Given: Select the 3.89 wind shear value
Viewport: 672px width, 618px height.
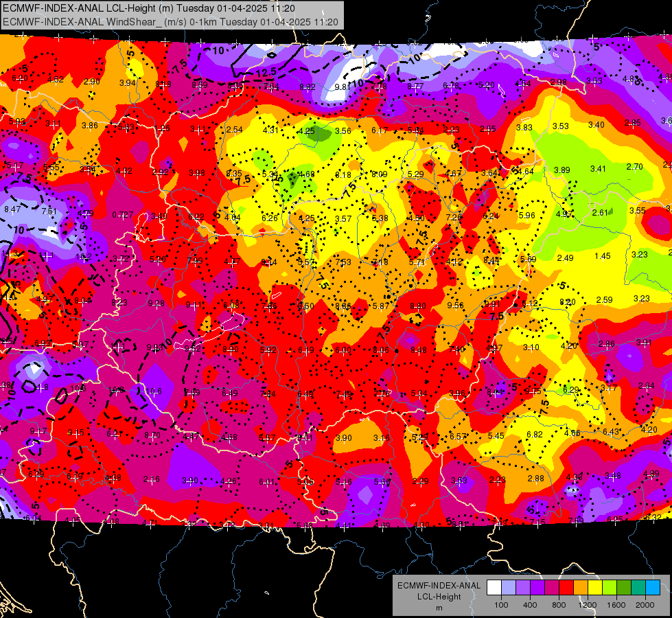Looking at the screenshot, I should (562, 170).
